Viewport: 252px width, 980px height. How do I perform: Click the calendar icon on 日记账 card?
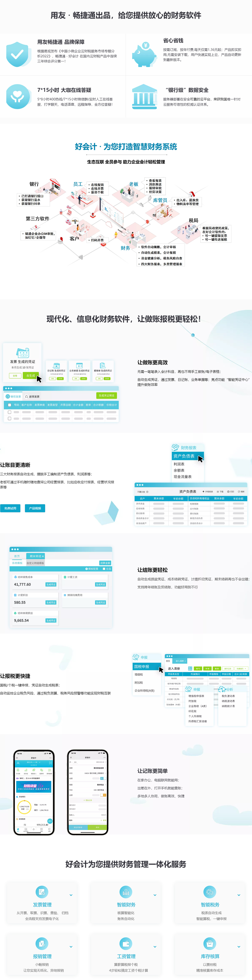[x=56, y=366]
